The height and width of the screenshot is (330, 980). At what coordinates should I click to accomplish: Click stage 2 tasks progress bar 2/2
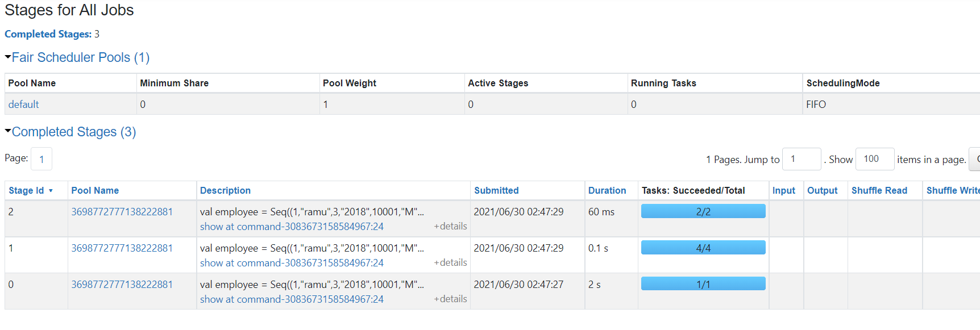tap(703, 211)
